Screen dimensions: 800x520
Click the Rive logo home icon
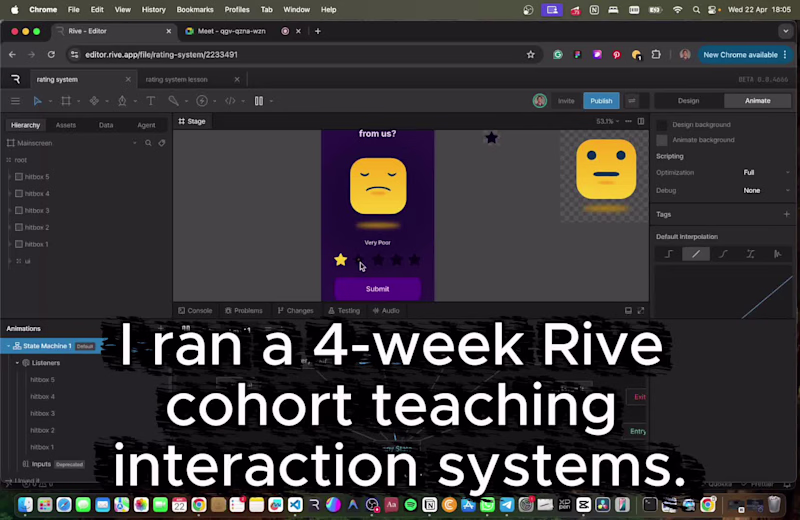[16, 79]
